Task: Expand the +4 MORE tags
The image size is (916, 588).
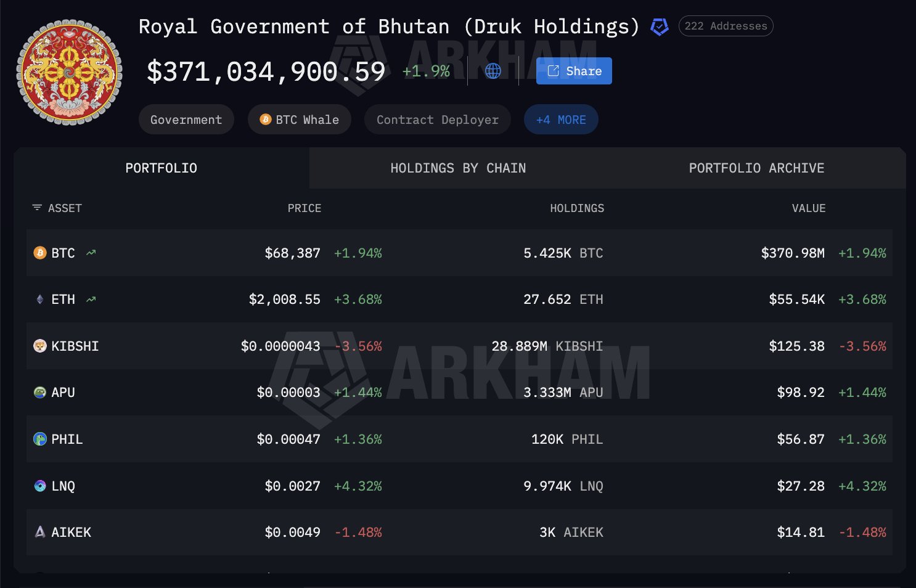Action: [560, 120]
